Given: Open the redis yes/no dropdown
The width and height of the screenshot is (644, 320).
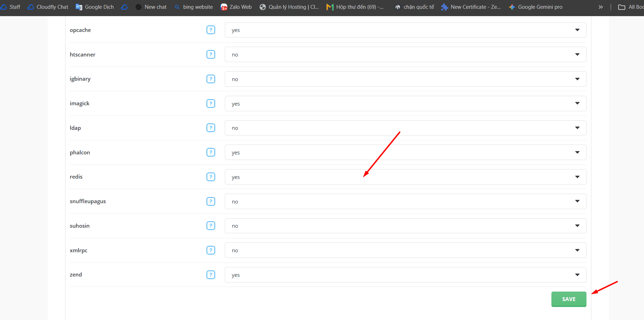Looking at the screenshot, I should (x=405, y=177).
